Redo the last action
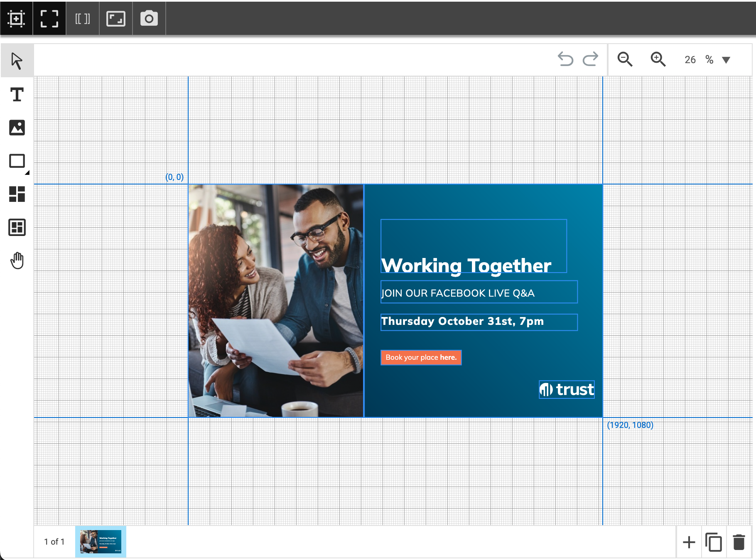 590,59
